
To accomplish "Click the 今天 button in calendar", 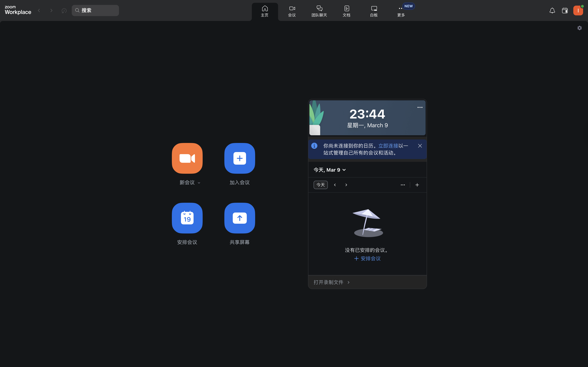I will coord(320,185).
